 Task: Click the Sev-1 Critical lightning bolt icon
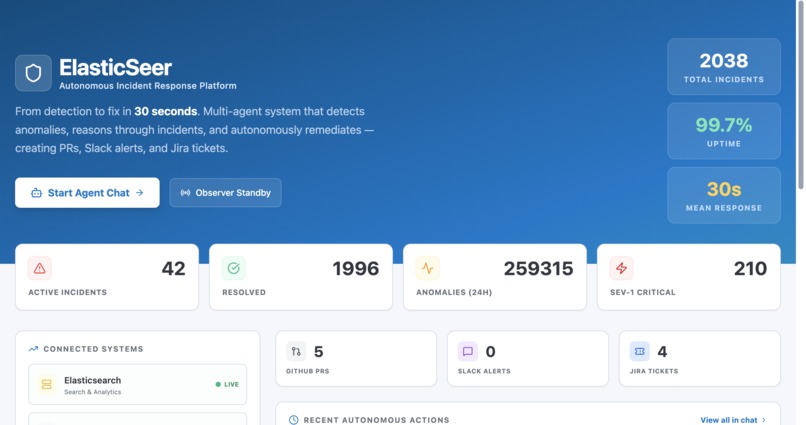(x=621, y=268)
